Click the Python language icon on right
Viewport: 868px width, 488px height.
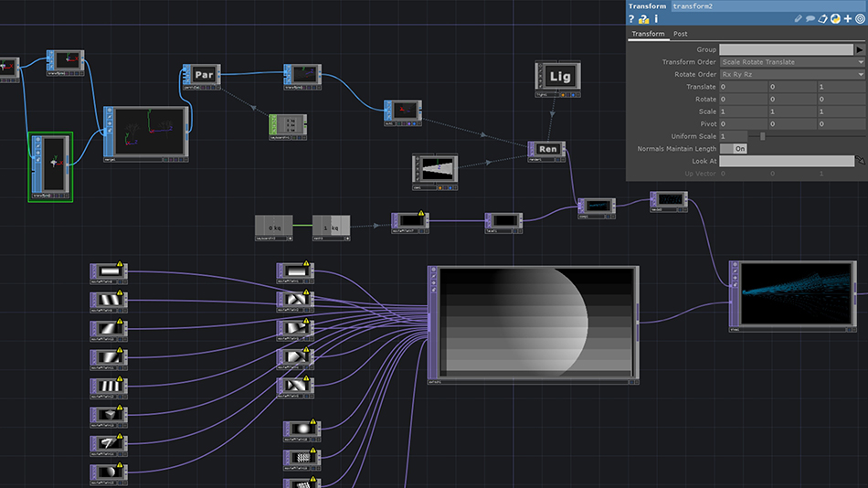tap(835, 19)
